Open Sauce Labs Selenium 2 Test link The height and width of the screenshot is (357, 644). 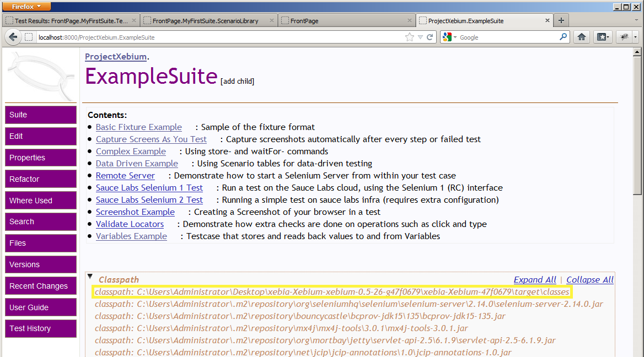point(149,200)
